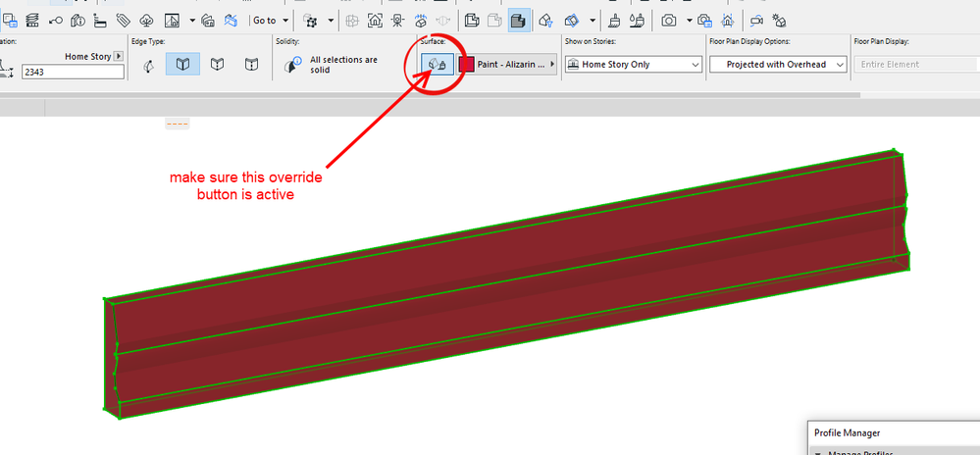Viewport: 980px width, 455px height.
Task: Click the blue 3D cutaway arrows icon
Action: (421, 21)
